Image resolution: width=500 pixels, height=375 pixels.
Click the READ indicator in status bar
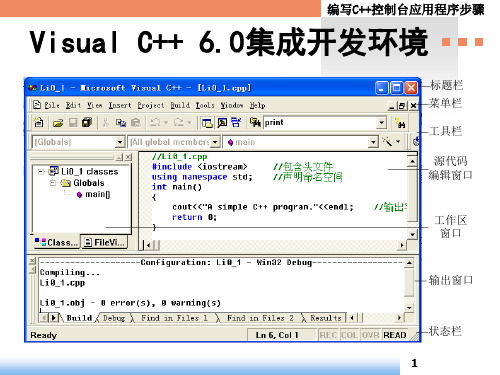(395, 335)
